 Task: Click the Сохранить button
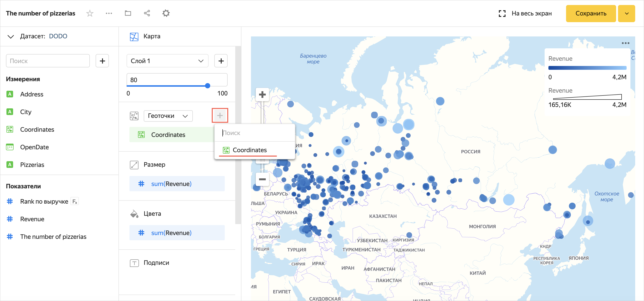click(591, 14)
